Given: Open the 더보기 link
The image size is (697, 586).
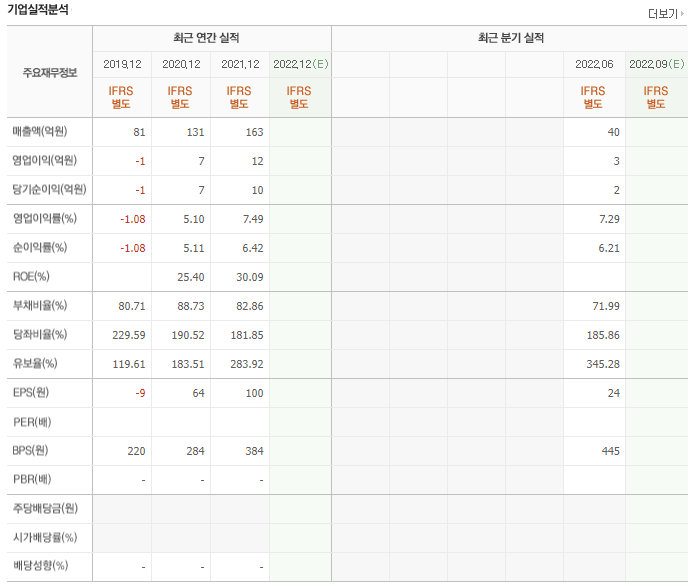Looking at the screenshot, I should click(663, 14).
